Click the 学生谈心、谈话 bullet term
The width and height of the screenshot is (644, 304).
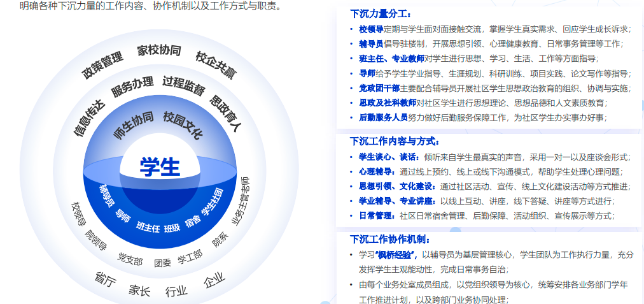click(x=389, y=157)
